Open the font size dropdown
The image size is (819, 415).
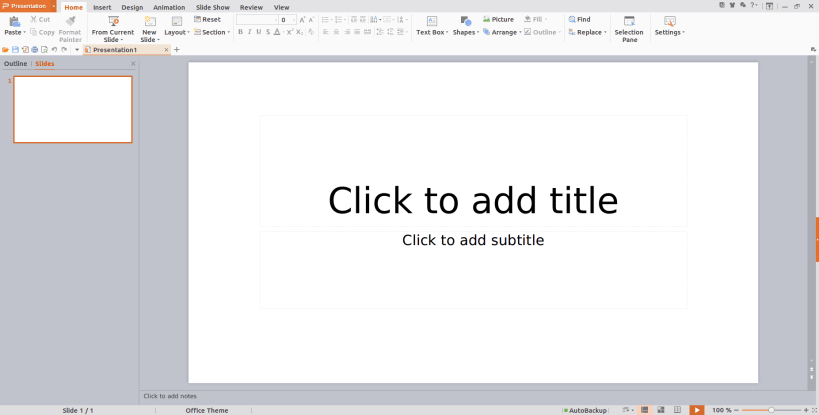[x=294, y=20]
